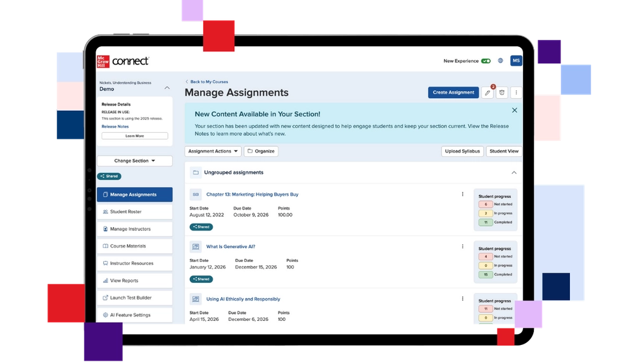Click Generative AI Completed count 15
644x362 pixels.
click(x=486, y=275)
